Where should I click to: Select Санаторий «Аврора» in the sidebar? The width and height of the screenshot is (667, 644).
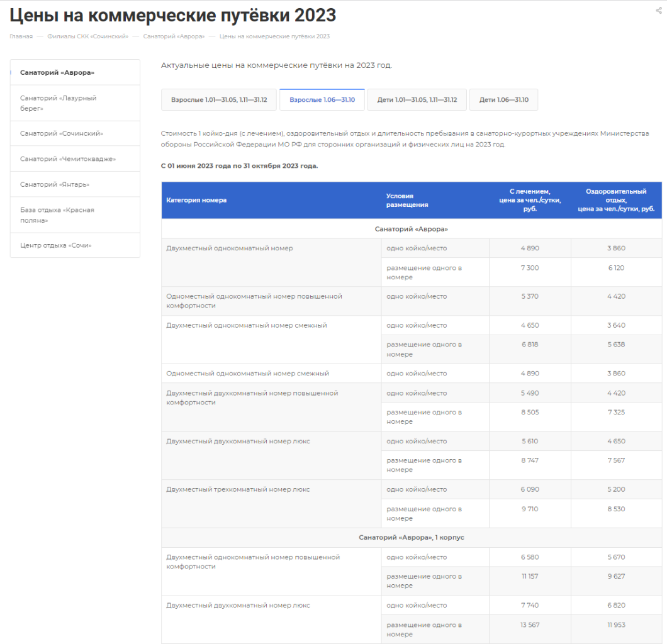57,72
